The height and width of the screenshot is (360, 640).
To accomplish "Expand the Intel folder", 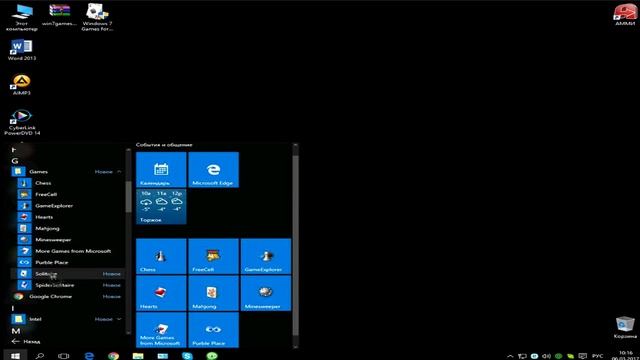I will click(x=119, y=319).
